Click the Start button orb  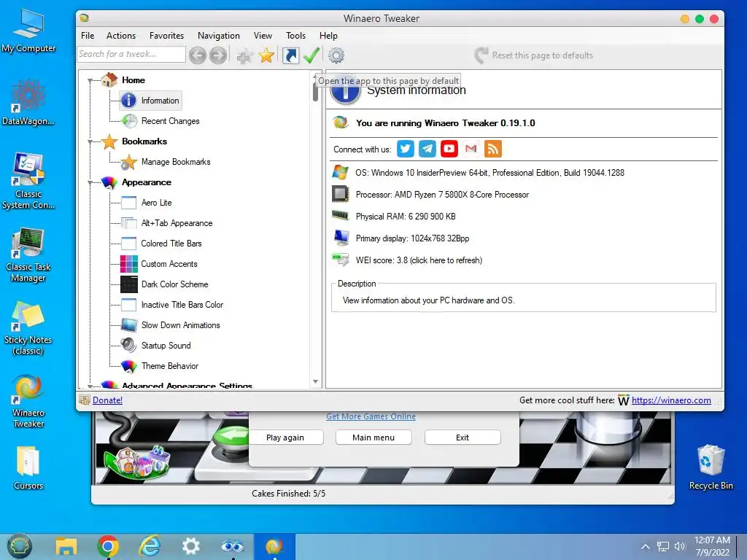pyautogui.click(x=19, y=545)
